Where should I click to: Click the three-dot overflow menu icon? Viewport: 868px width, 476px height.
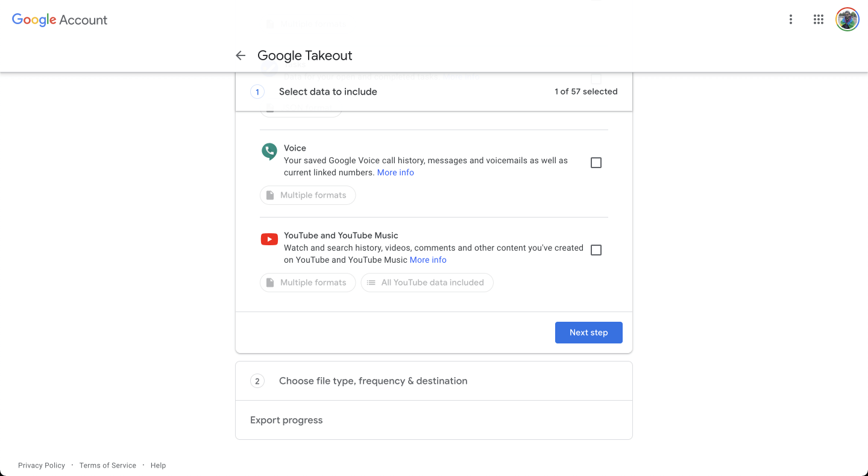tap(790, 19)
